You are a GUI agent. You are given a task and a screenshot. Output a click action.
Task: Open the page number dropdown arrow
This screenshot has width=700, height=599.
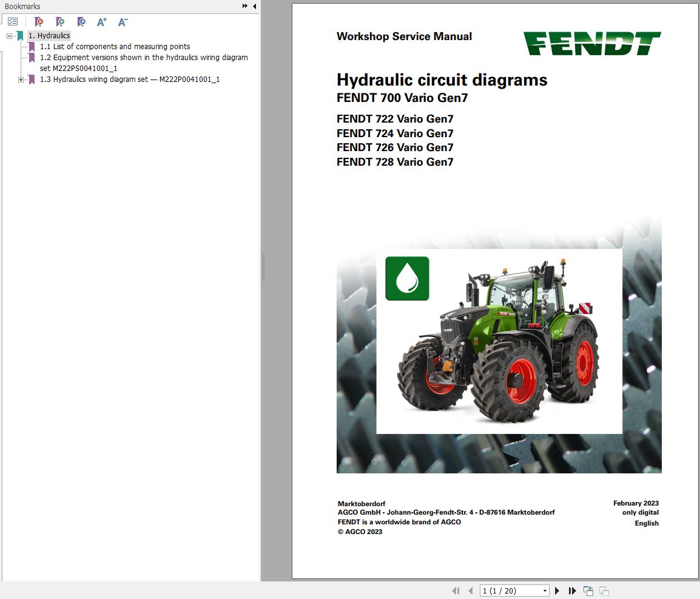coord(545,591)
